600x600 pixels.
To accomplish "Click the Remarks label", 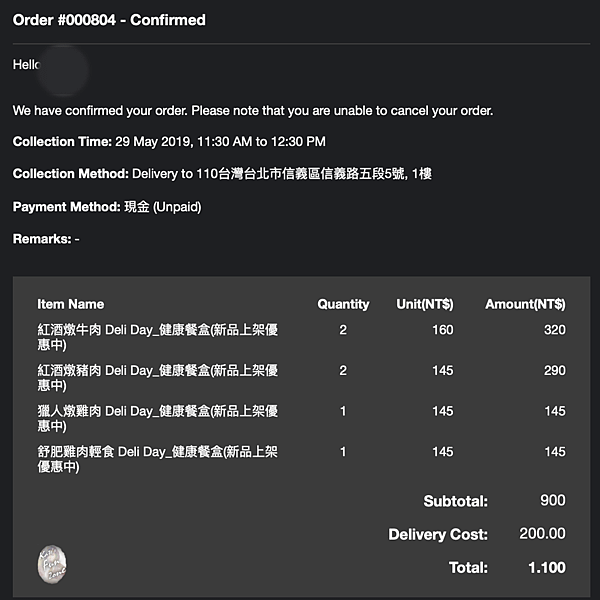I will [42, 239].
